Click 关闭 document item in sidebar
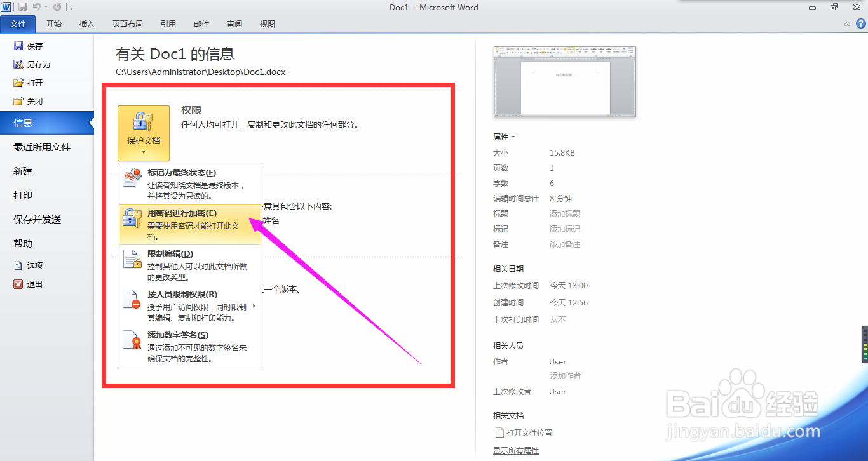 coord(29,101)
